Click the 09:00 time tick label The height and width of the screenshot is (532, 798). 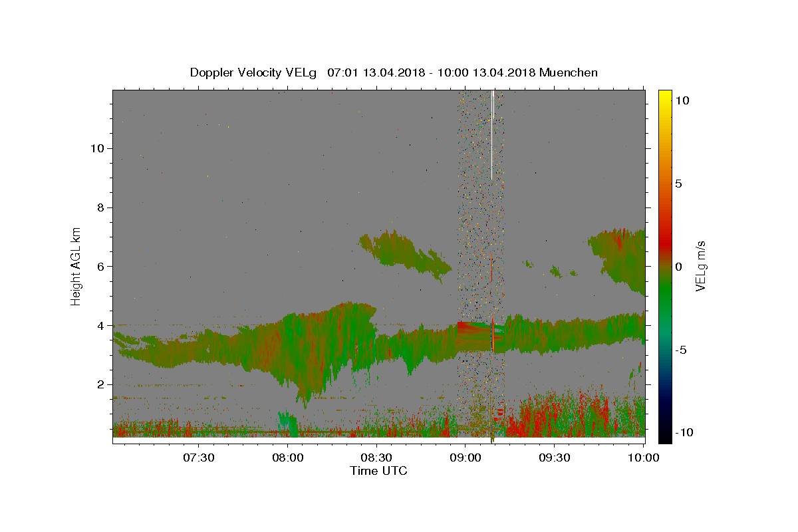465,458
